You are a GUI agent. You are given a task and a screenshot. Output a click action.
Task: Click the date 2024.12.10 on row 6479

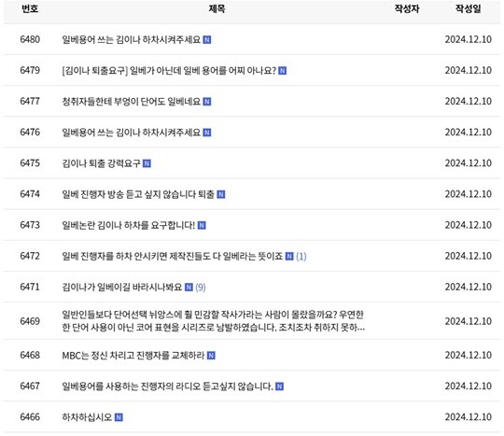(x=469, y=70)
